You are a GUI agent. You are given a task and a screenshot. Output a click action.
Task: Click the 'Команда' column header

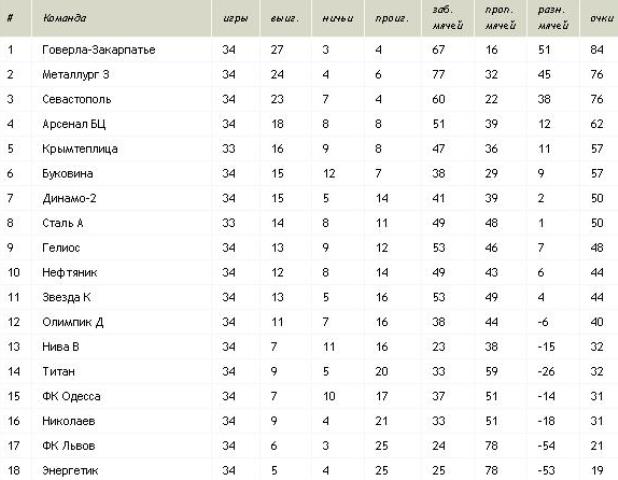point(64,18)
